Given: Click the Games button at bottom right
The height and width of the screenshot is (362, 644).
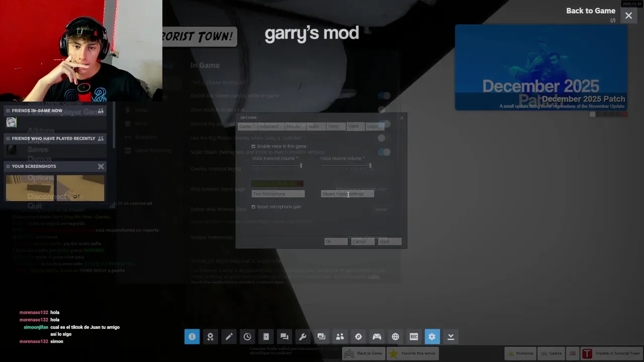Looking at the screenshot, I should [x=551, y=353].
